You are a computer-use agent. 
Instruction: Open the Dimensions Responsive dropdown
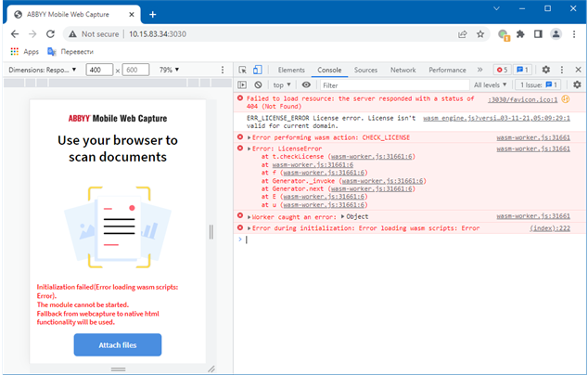[43, 70]
